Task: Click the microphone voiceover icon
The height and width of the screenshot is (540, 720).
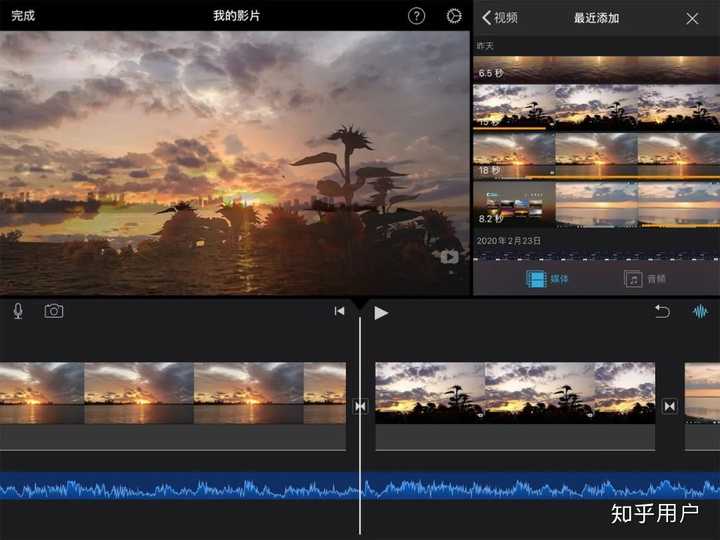Action: point(18,311)
